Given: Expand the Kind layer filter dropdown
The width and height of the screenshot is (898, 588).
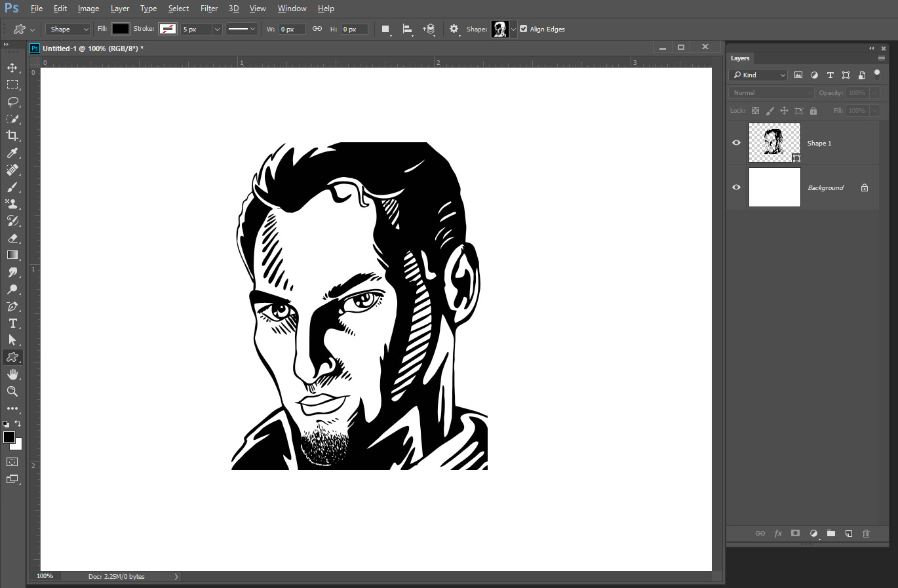Looking at the screenshot, I should tap(758, 75).
